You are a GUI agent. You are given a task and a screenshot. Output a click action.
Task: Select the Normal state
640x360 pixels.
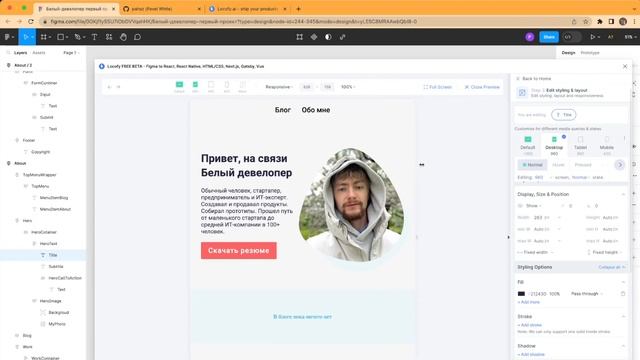532,165
